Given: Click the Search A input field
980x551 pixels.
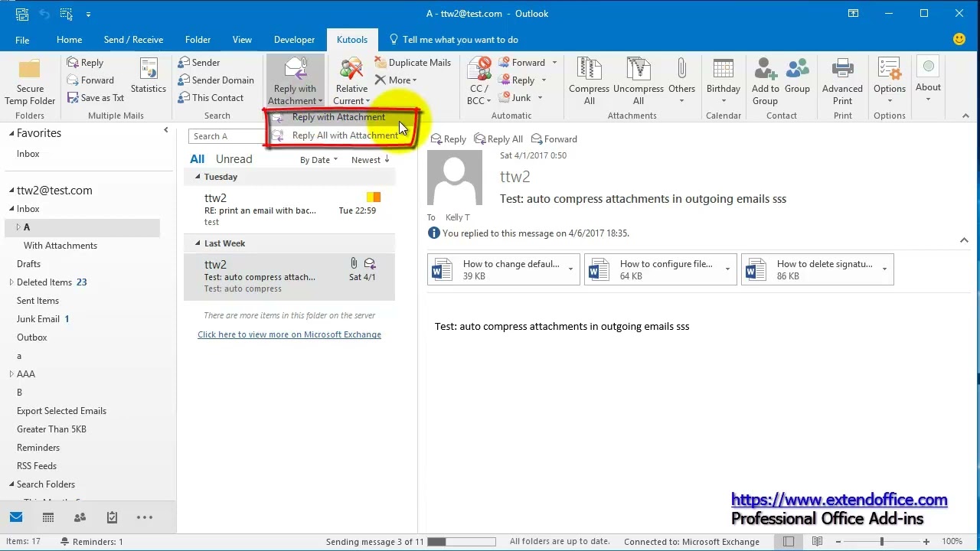Looking at the screenshot, I should tap(226, 136).
